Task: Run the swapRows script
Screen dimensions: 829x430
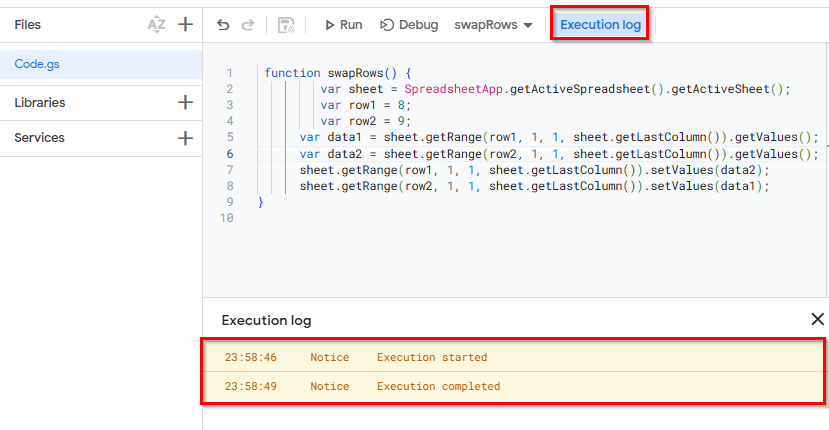Action: pos(342,25)
